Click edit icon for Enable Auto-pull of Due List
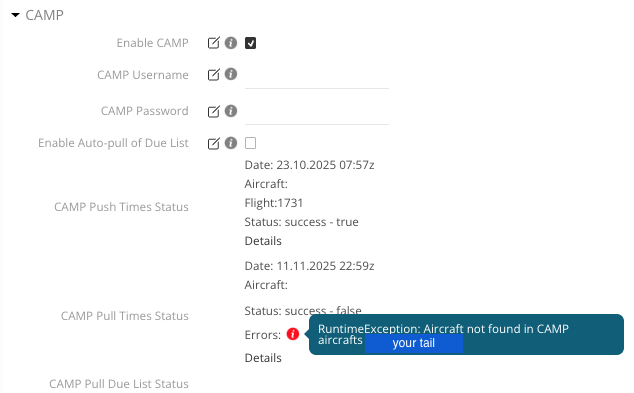Image resolution: width=634 pixels, height=393 pixels. (213, 144)
